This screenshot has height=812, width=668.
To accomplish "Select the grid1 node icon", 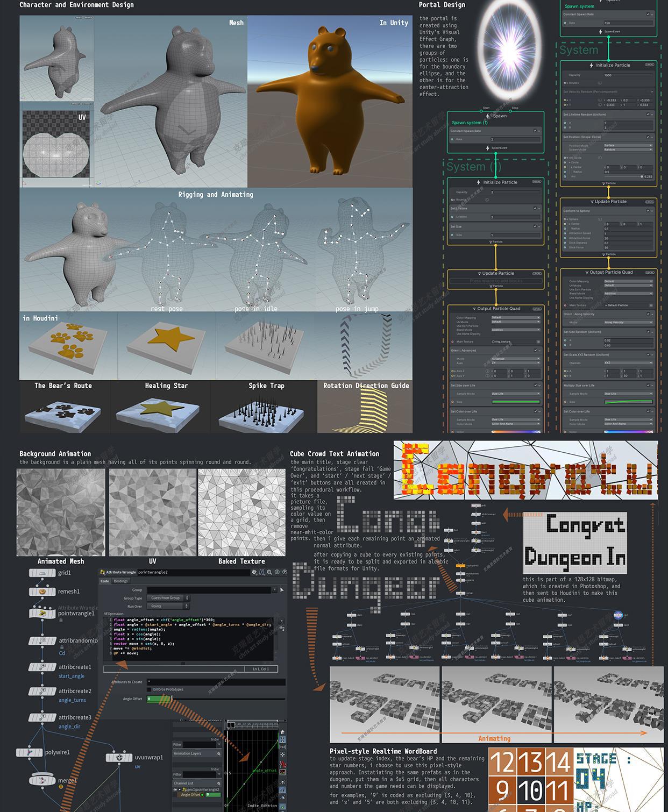I will coord(42,573).
